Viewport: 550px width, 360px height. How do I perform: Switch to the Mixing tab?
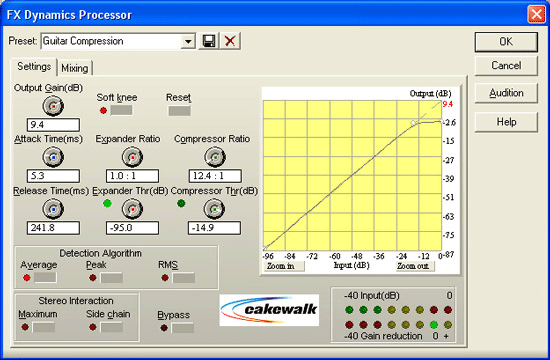75,68
